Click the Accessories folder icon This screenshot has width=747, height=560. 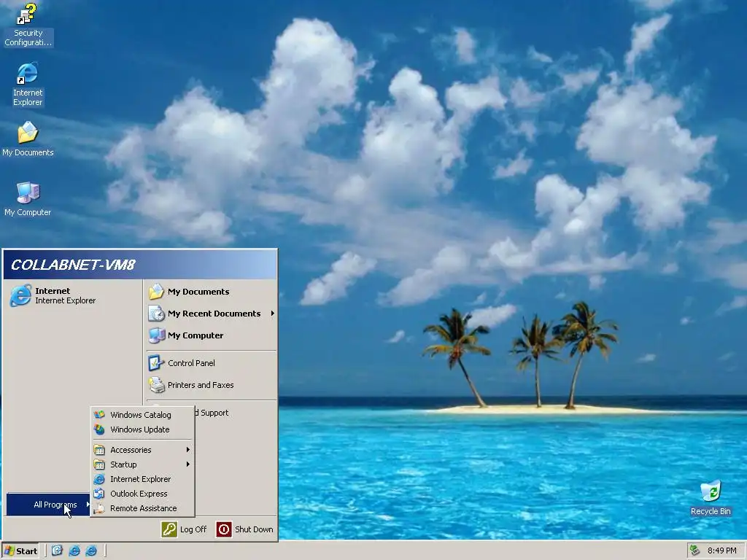[x=99, y=450]
